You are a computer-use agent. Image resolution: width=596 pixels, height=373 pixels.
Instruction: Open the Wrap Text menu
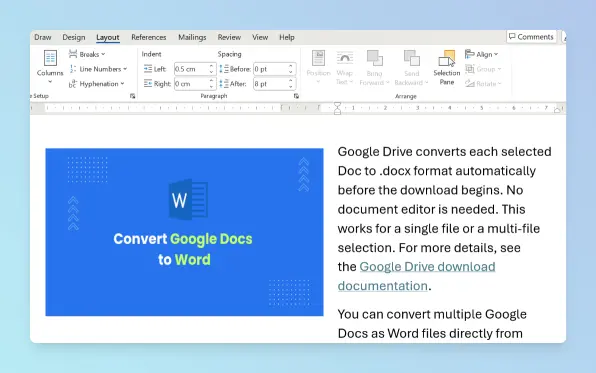click(344, 67)
